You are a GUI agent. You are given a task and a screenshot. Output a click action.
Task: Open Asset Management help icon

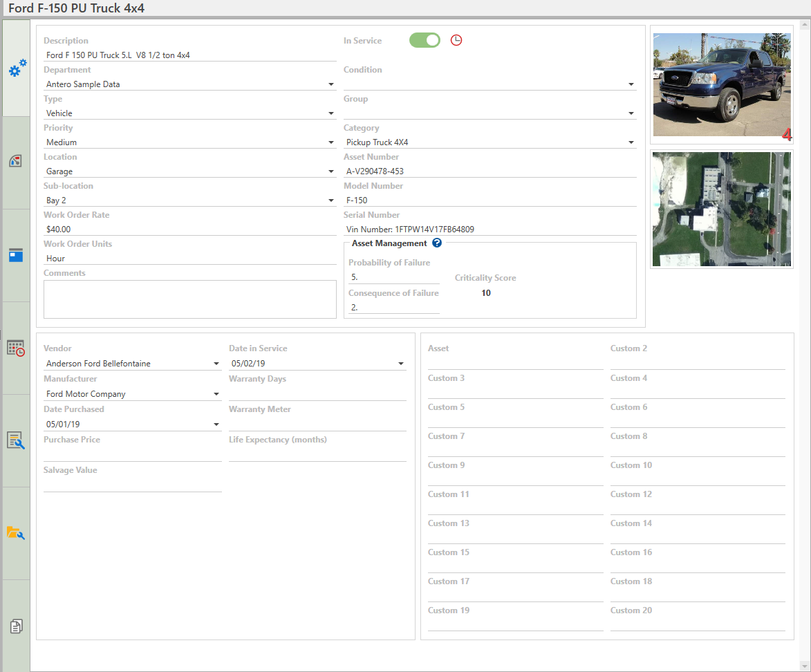point(437,243)
